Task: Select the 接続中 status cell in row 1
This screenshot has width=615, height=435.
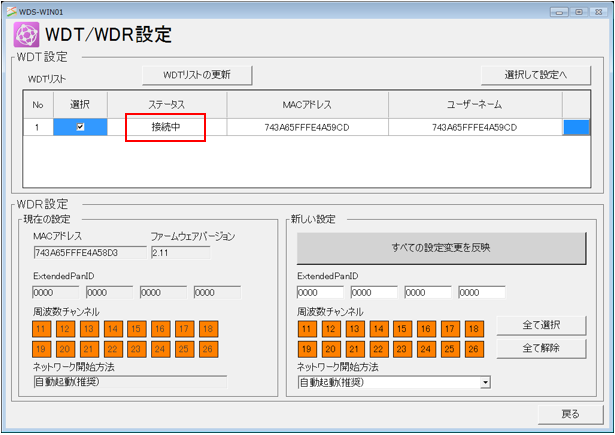Action: [x=166, y=127]
